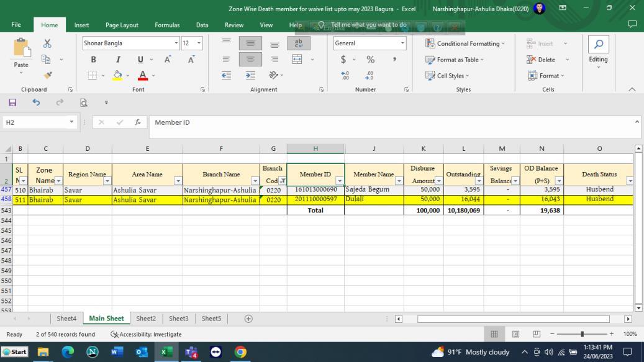
Task: Apply Accounting dollar number format
Action: click(x=343, y=60)
